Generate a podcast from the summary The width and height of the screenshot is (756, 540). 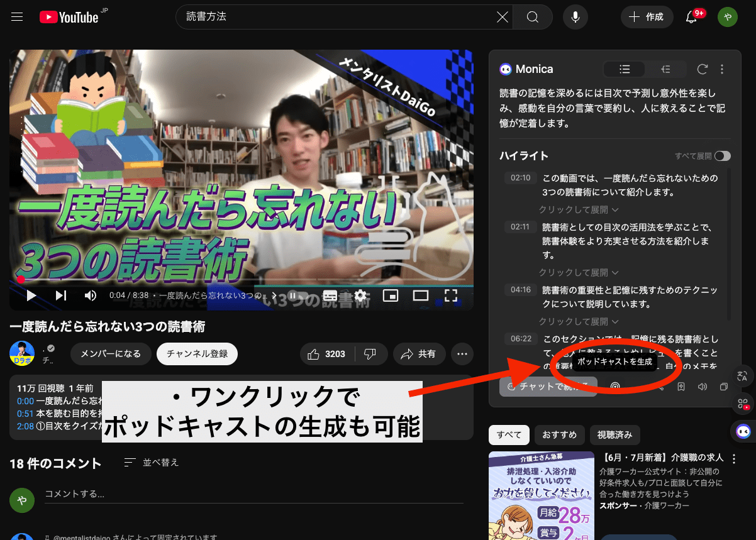tap(615, 386)
